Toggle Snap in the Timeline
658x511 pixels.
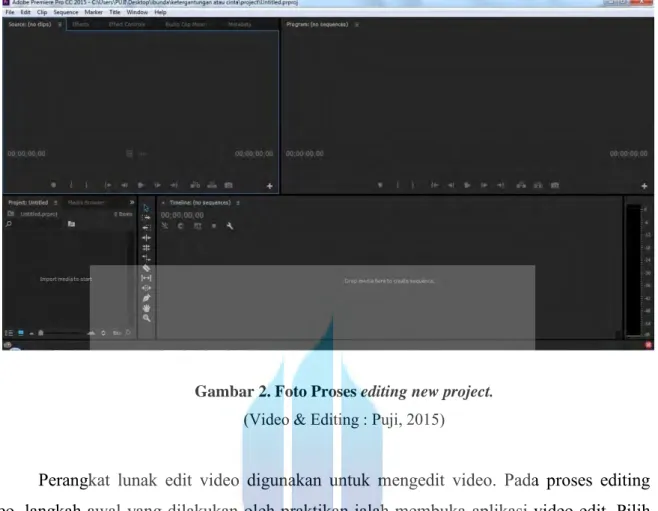click(180, 226)
